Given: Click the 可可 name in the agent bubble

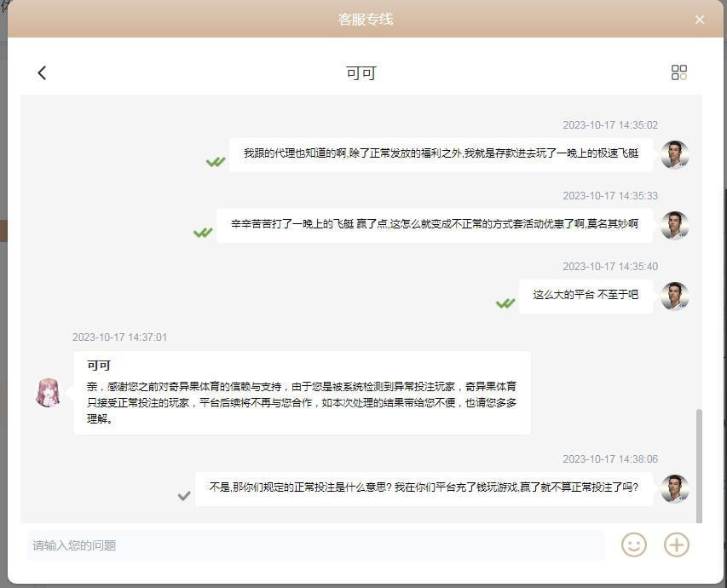Looking at the screenshot, I should pyautogui.click(x=99, y=366).
